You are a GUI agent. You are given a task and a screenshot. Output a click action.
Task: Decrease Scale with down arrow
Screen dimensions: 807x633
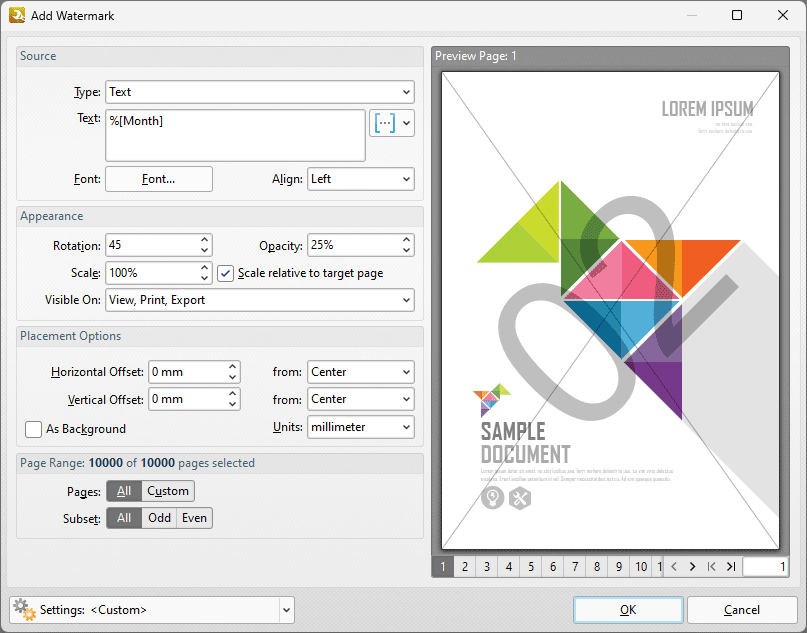pyautogui.click(x=204, y=278)
